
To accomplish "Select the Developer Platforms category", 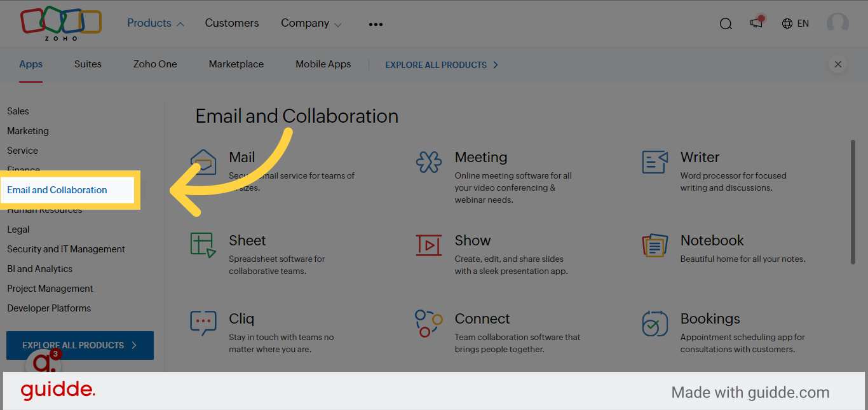I will point(49,308).
